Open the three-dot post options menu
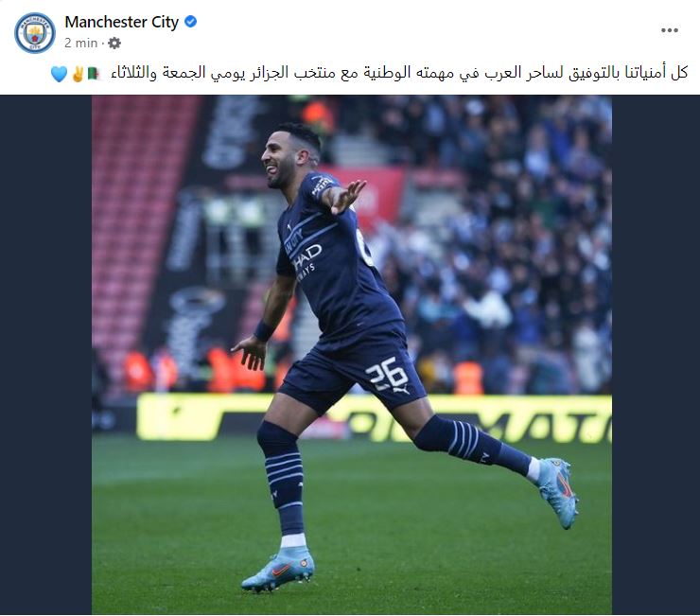 pos(669,30)
